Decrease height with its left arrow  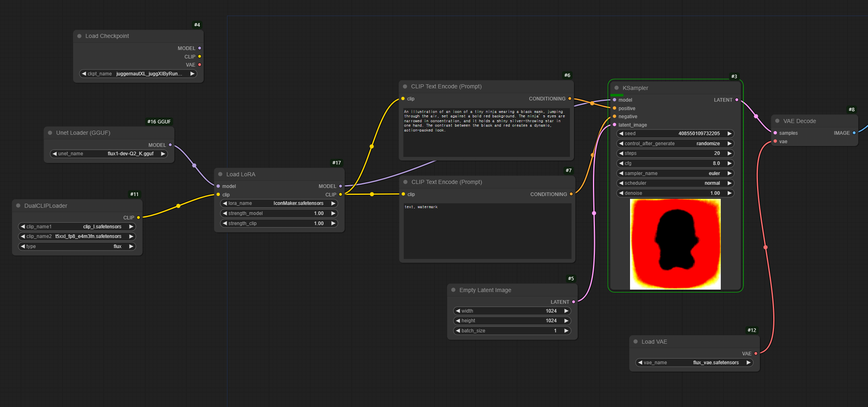(x=458, y=321)
